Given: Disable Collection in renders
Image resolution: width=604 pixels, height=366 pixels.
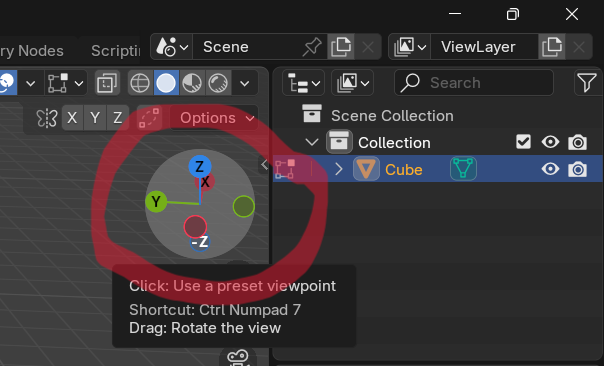Looking at the screenshot, I should (x=577, y=142).
